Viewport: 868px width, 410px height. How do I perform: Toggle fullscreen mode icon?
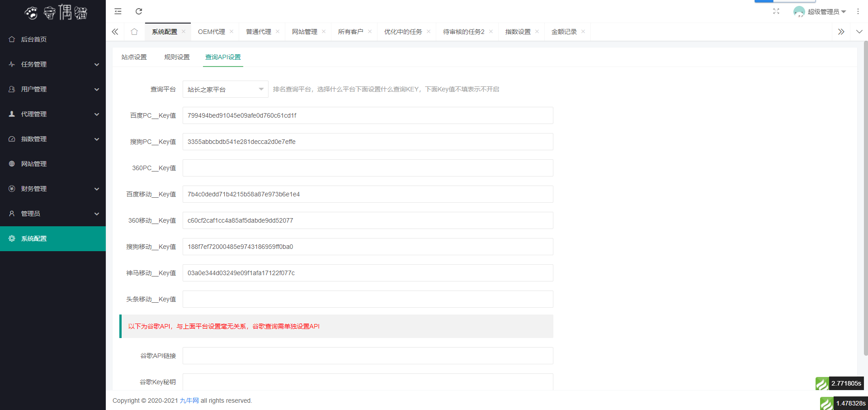coord(776,11)
